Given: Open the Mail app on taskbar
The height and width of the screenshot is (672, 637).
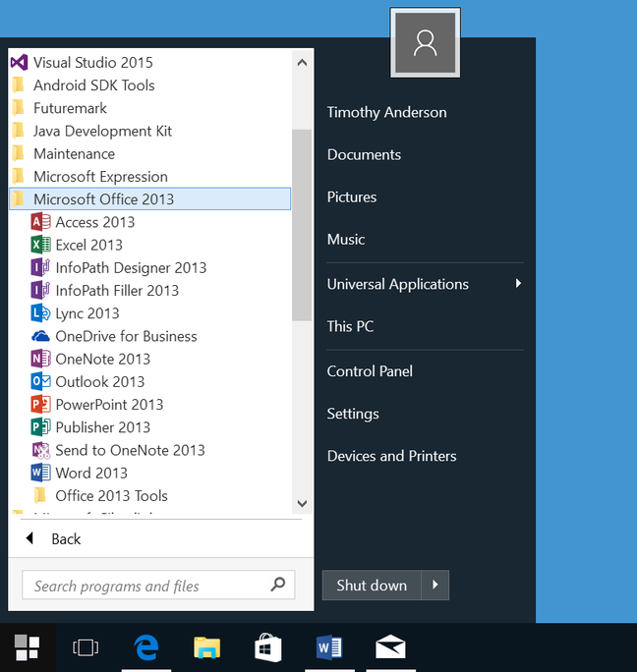Looking at the screenshot, I should pos(390,647).
